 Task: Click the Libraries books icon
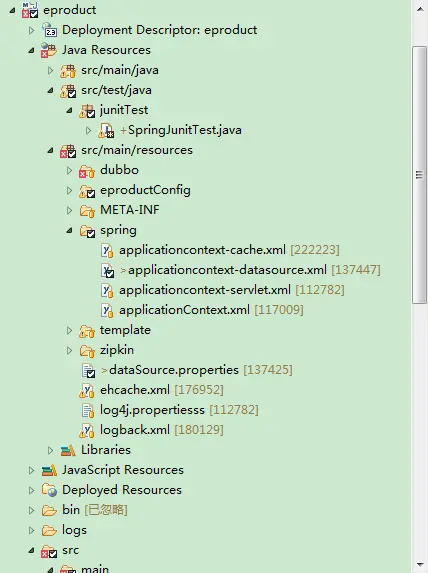(68, 450)
